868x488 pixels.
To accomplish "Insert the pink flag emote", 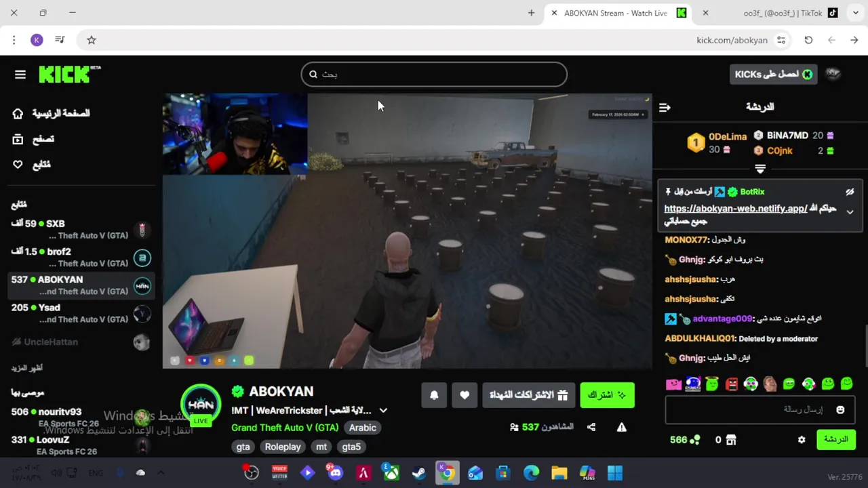I will click(673, 384).
